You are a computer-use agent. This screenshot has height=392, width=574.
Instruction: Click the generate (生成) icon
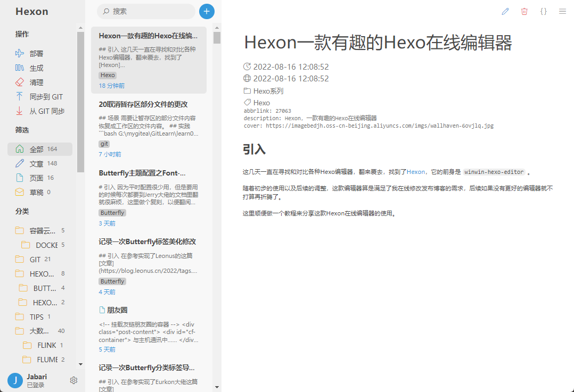[x=19, y=68]
